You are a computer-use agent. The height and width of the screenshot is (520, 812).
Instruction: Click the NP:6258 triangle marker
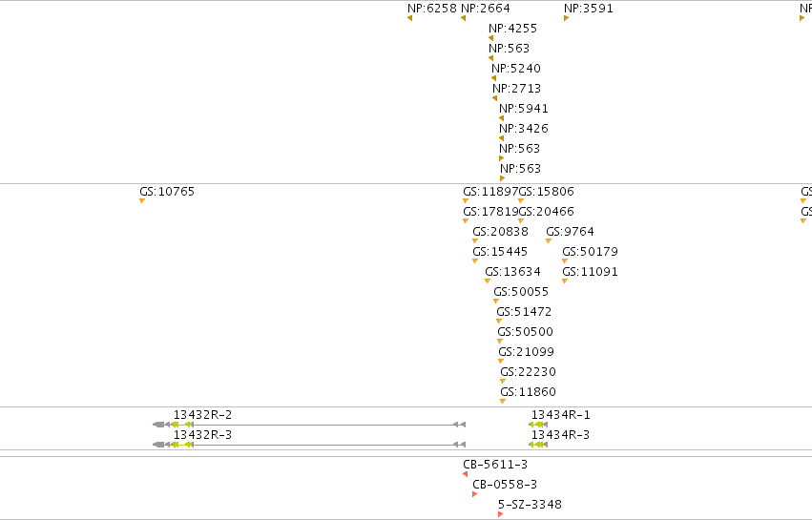[x=409, y=18]
